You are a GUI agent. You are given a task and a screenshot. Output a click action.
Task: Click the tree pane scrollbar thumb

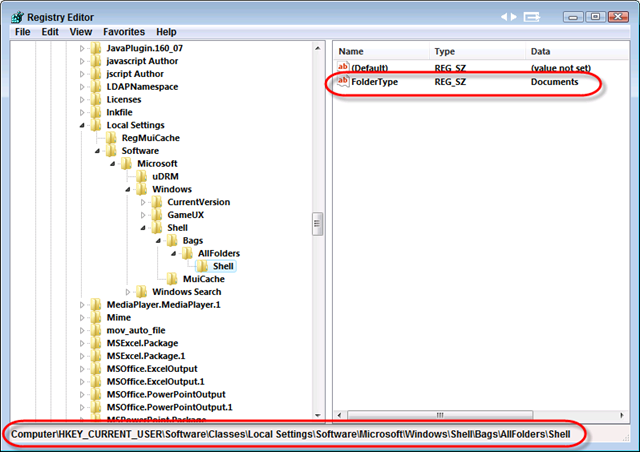point(318,224)
